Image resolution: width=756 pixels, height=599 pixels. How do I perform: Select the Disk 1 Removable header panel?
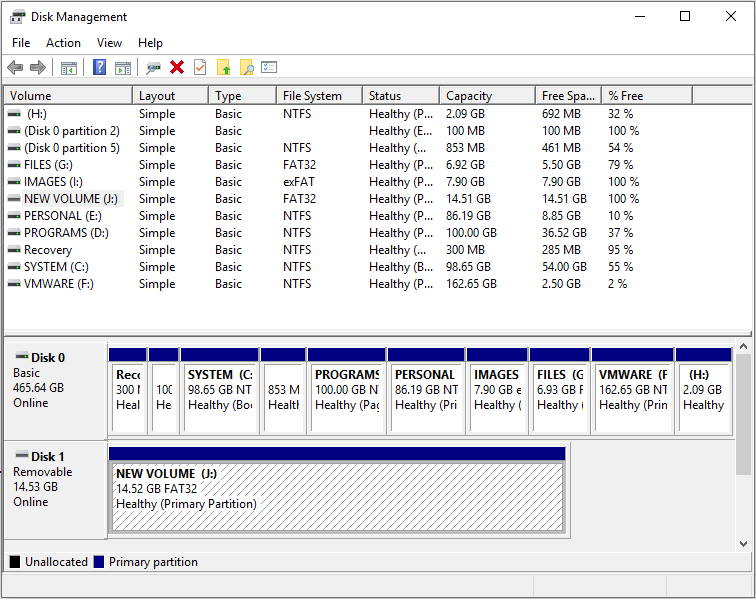tap(55, 490)
